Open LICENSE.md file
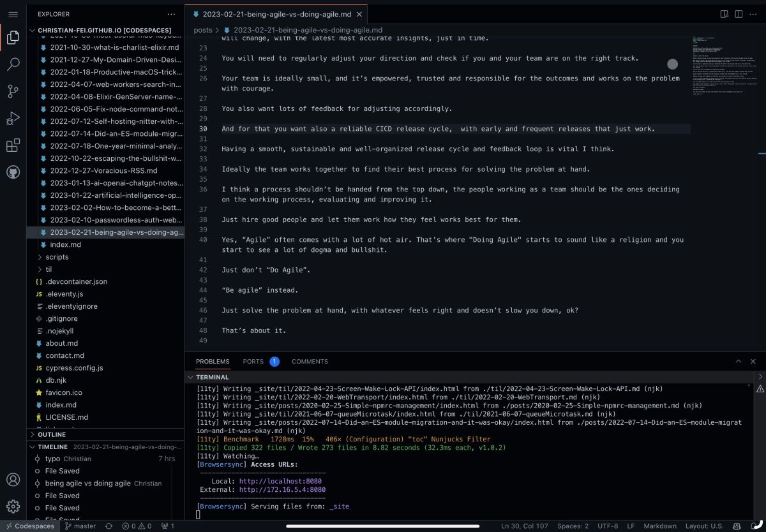 105,417
